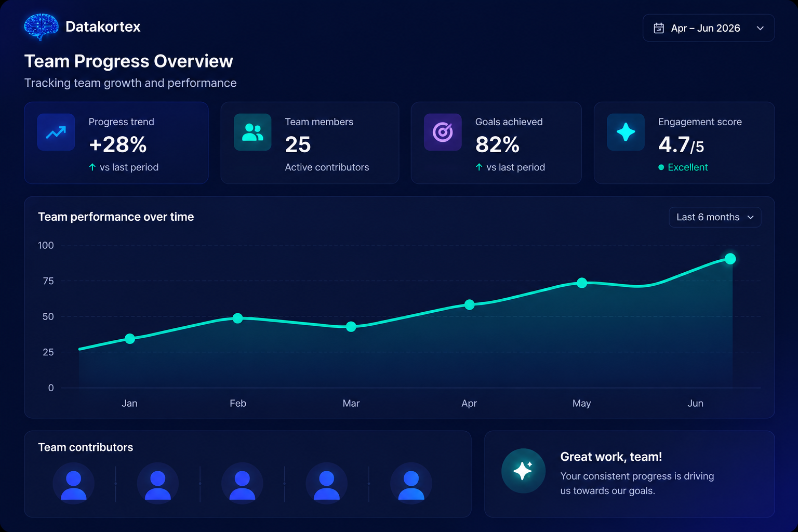Click the 0 y-axis label

(51, 388)
